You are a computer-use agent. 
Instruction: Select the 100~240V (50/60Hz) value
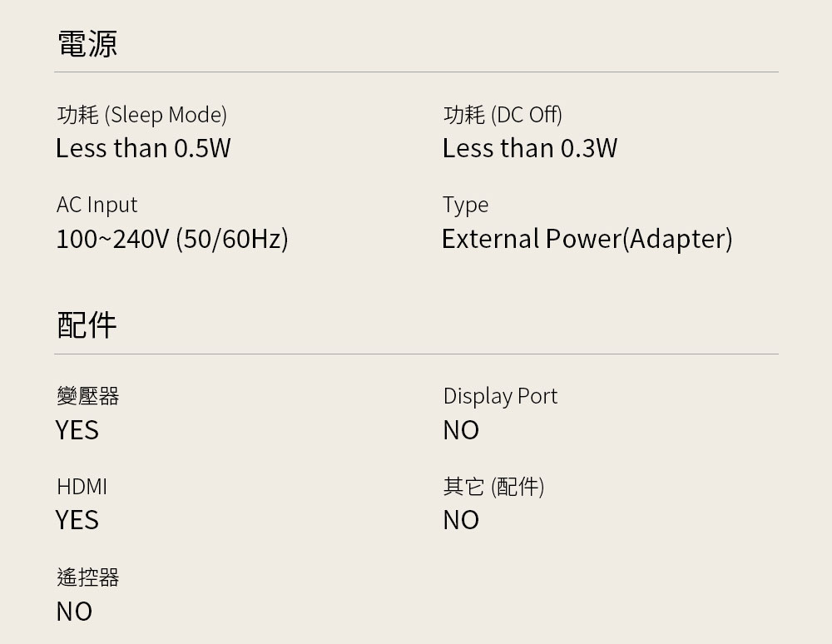pos(172,240)
